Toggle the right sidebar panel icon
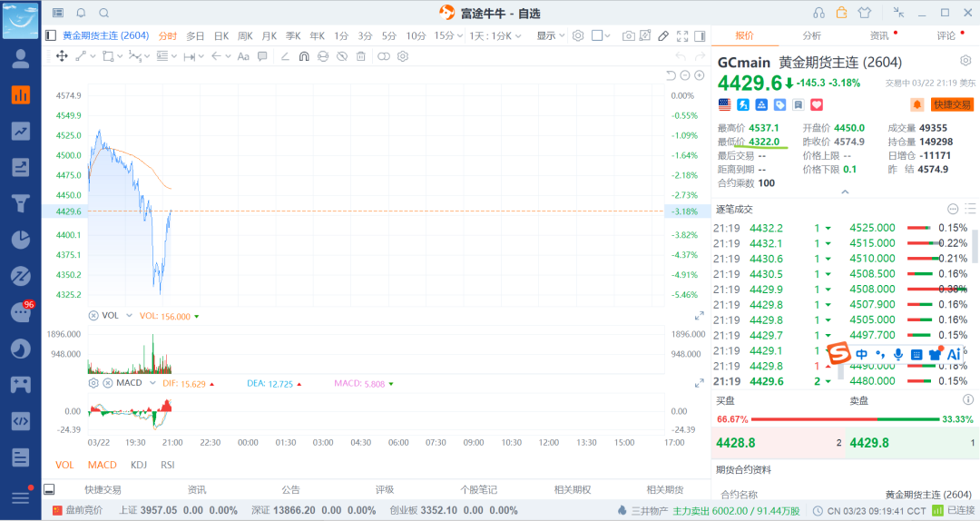 [700, 36]
